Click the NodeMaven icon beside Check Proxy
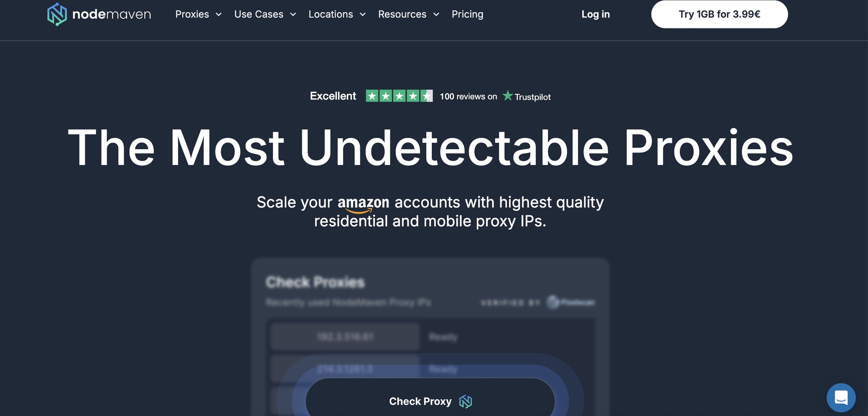The image size is (868, 416). click(x=465, y=402)
